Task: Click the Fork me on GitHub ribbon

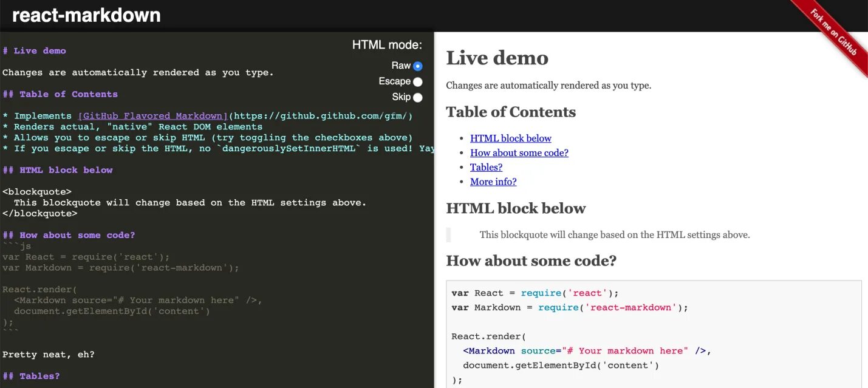Action: (x=833, y=33)
